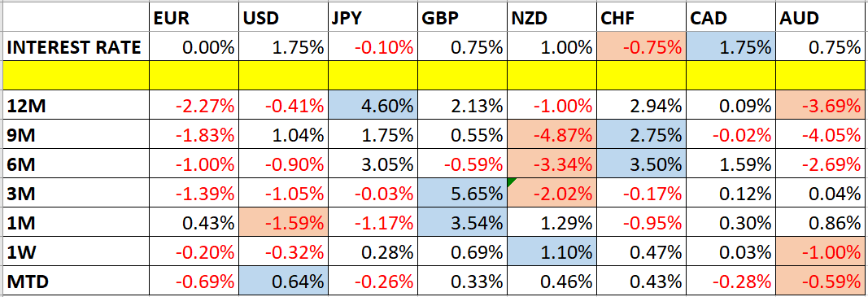Click the CHF interest rate cell -0.75%
The image size is (868, 297).
pos(641,48)
